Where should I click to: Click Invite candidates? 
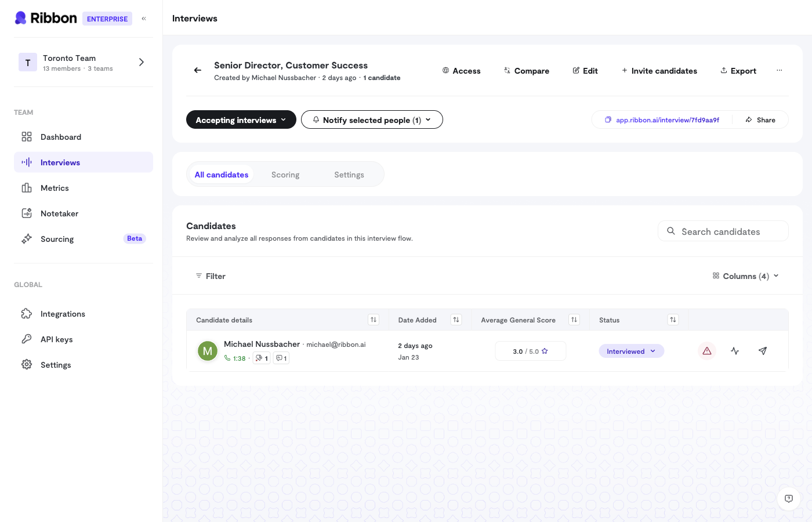(659, 71)
